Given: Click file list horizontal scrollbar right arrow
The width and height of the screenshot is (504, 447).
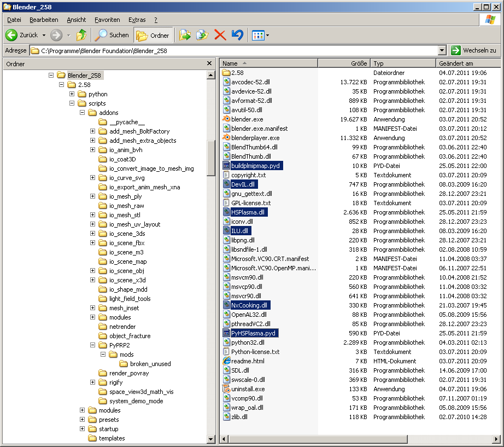Looking at the screenshot, I should click(x=497, y=439).
